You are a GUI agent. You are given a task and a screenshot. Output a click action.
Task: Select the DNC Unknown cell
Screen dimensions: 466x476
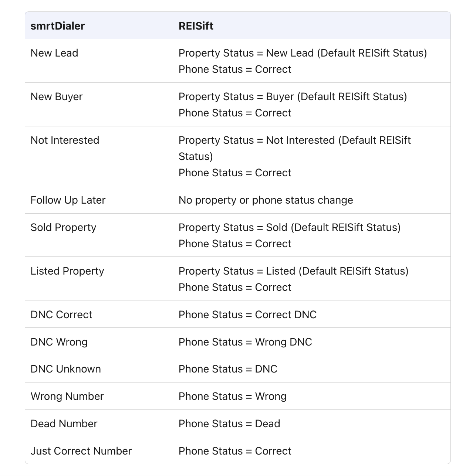coord(66,369)
